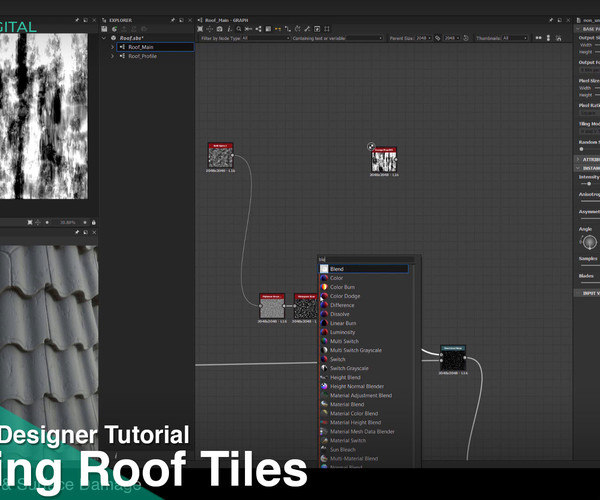Click the grid crop icon in graph toolbar

[327, 29]
